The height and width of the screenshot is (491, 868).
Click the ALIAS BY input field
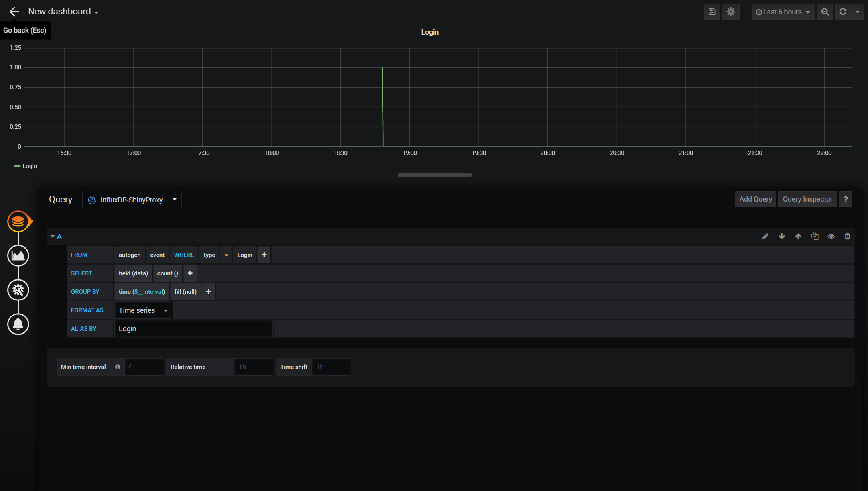(x=193, y=329)
